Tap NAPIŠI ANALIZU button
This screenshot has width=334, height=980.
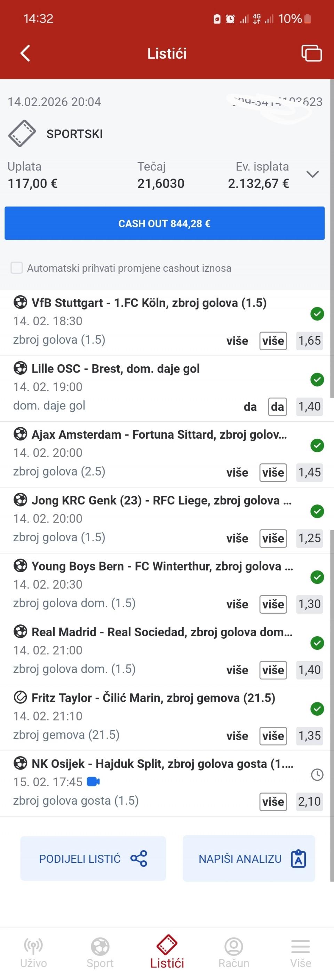click(x=249, y=859)
